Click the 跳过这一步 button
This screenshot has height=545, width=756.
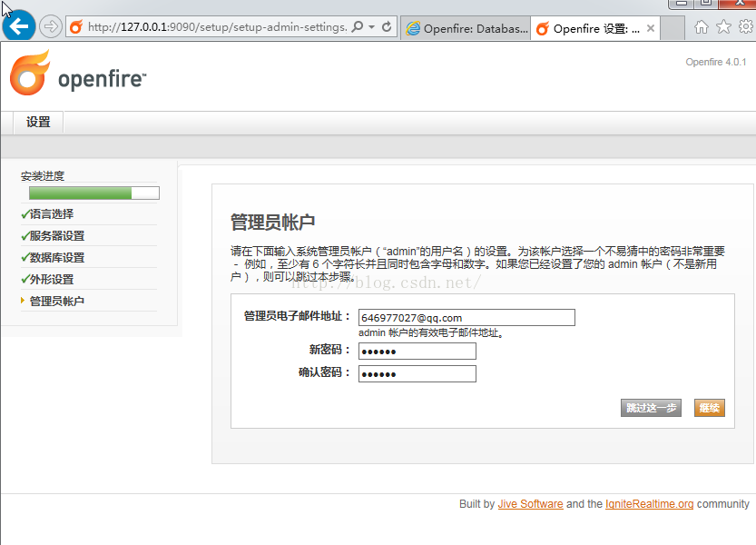point(651,408)
